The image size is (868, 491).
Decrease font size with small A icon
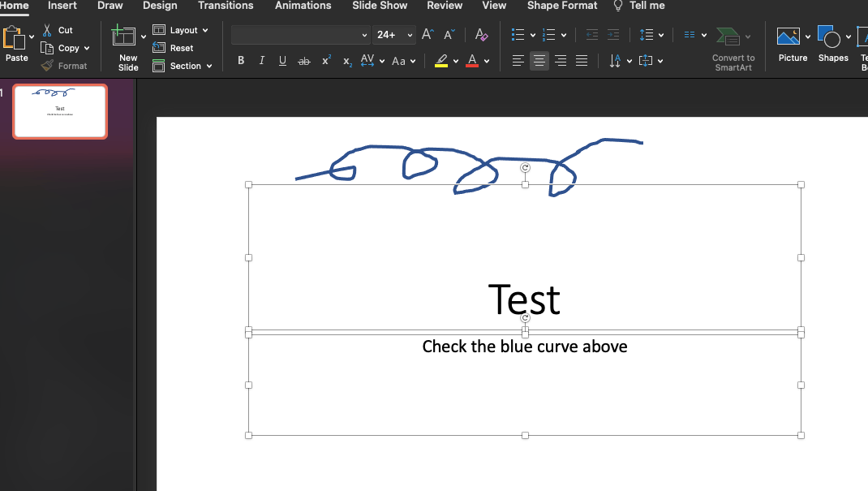(449, 34)
